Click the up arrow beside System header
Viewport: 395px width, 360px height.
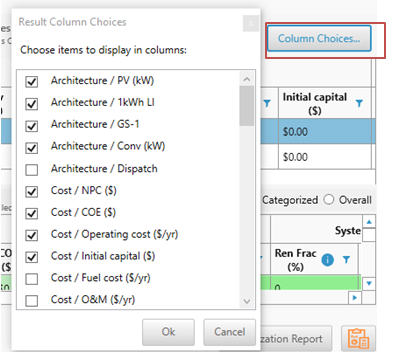coord(369,221)
